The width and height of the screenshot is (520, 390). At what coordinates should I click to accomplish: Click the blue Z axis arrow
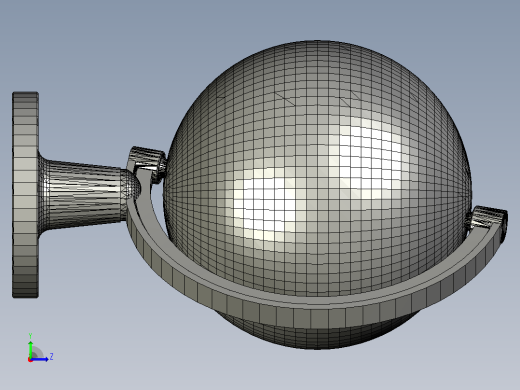(x=40, y=359)
